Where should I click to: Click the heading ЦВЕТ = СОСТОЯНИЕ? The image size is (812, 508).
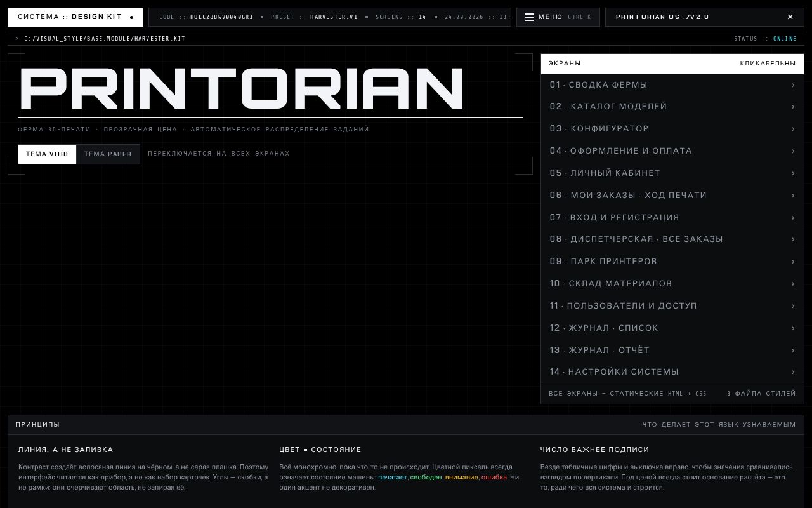coord(320,450)
